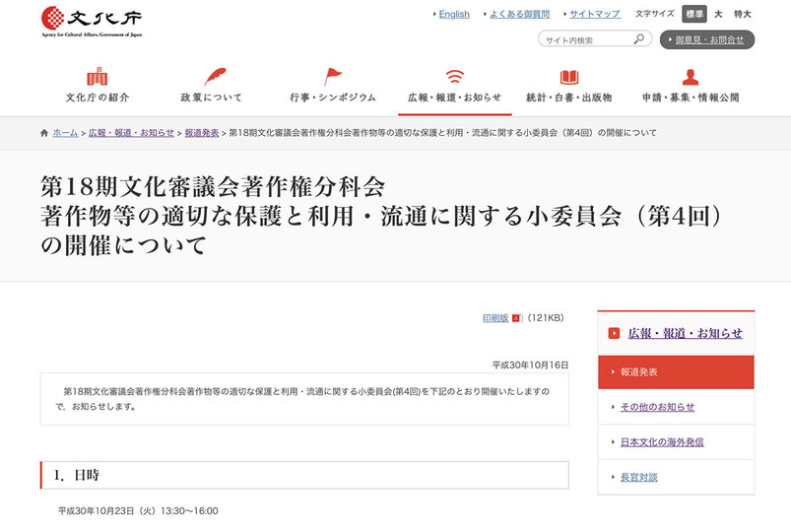Open 広報・報道・お知らせ breadcrumb link
The width and height of the screenshot is (791, 532).
click(131, 133)
